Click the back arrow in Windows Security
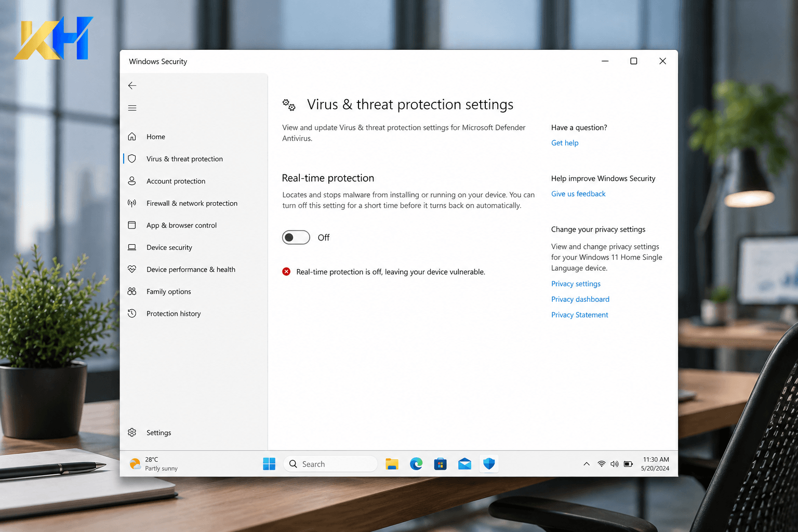 pyautogui.click(x=132, y=86)
